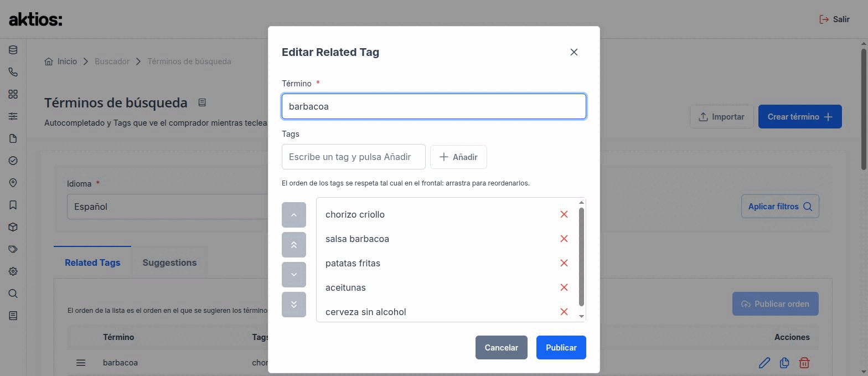Create a new term with Crear término

pyautogui.click(x=800, y=117)
